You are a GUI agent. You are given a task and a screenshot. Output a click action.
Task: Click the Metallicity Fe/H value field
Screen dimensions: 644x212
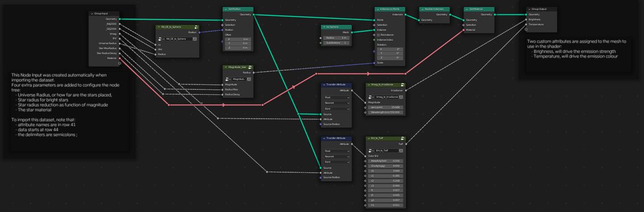coord(385,160)
